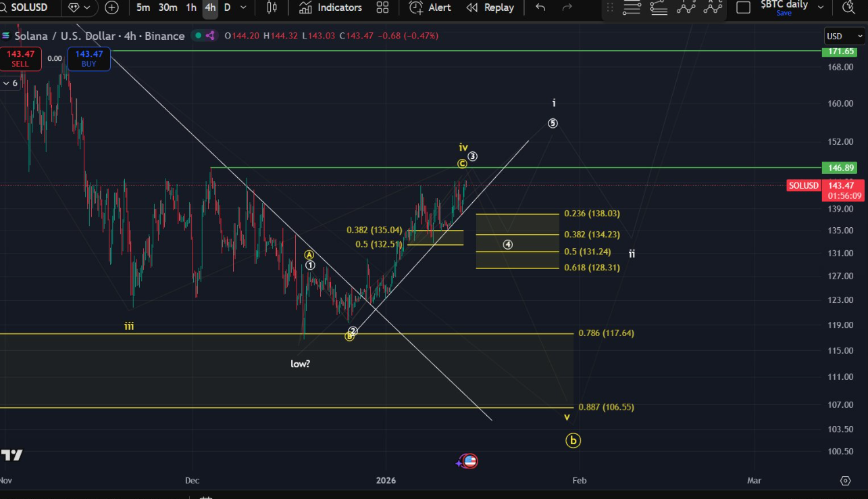Expand the time interval dropdown arrow

pos(243,7)
